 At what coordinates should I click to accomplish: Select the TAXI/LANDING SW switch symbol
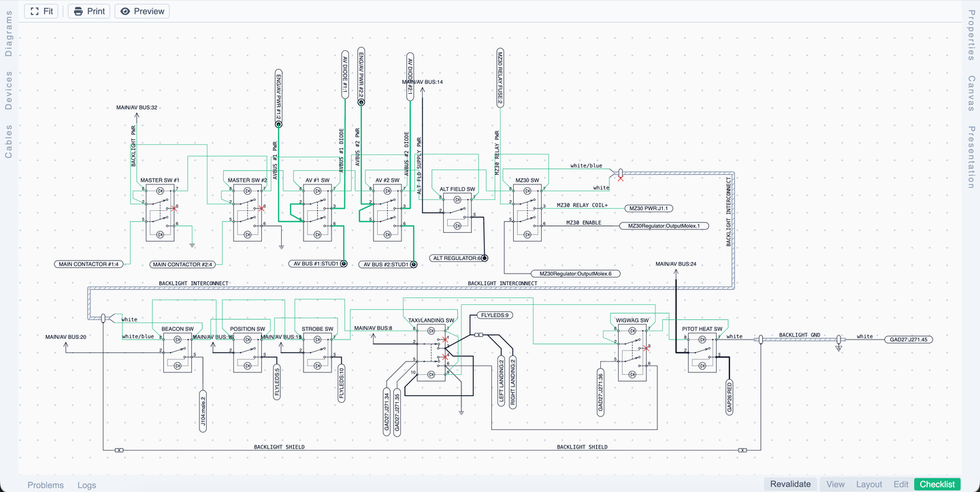pyautogui.click(x=431, y=352)
